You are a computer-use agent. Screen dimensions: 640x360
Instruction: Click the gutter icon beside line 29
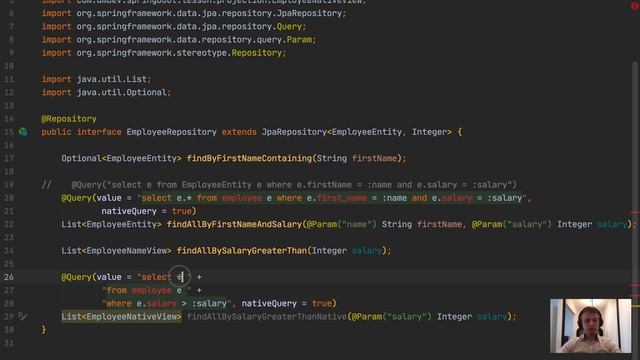point(23,316)
